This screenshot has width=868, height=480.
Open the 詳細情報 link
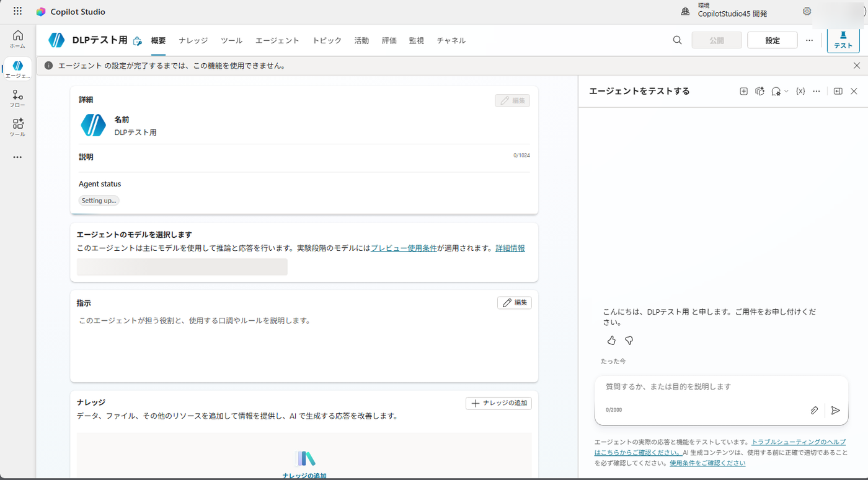pos(510,248)
